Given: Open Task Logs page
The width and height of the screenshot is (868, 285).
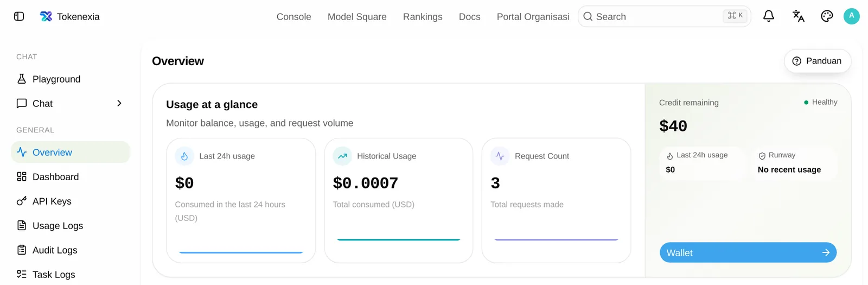Looking at the screenshot, I should point(71,274).
